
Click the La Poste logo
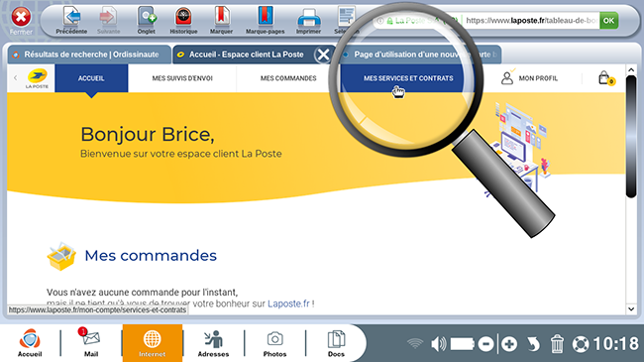tap(37, 78)
